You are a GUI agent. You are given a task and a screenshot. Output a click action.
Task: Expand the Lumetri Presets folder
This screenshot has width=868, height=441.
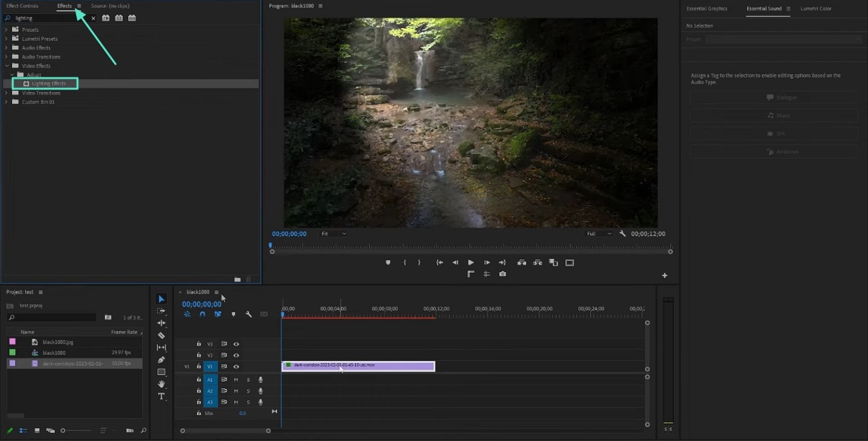coord(6,39)
